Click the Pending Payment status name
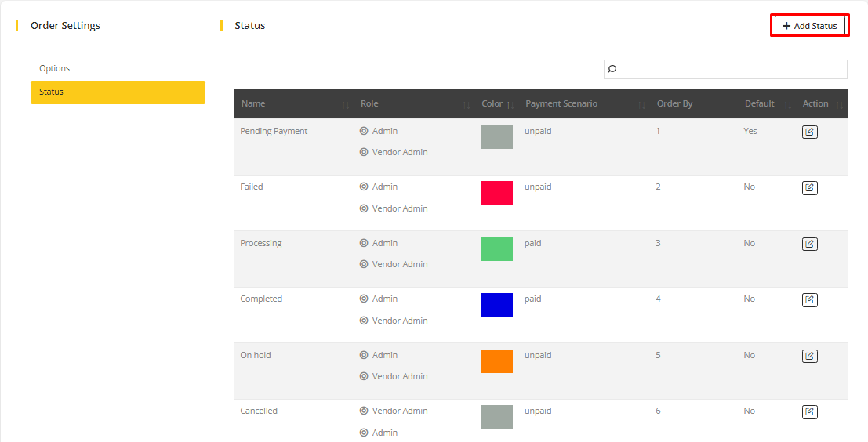This screenshot has height=442, width=868. (x=274, y=131)
